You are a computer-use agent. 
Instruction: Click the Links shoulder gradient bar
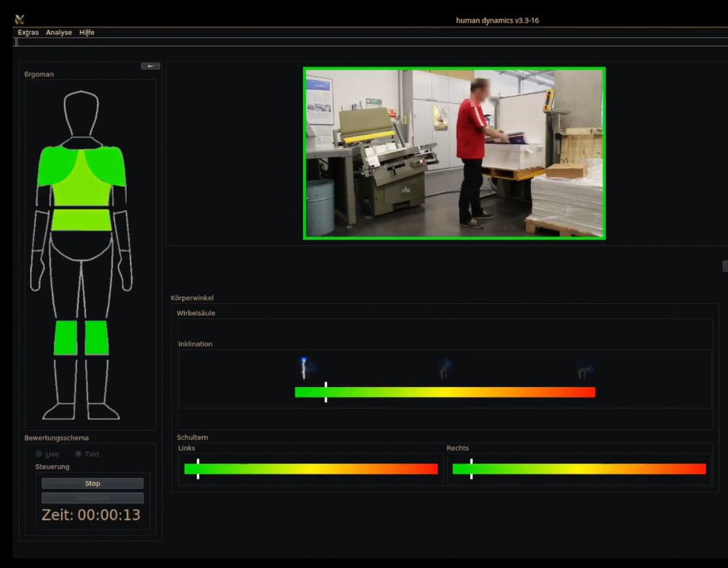310,469
